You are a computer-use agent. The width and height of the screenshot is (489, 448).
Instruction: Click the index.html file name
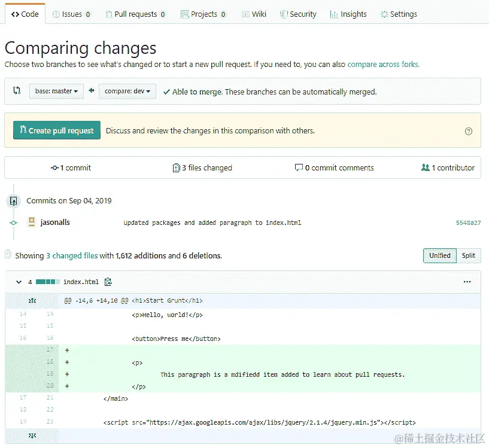[81, 282]
